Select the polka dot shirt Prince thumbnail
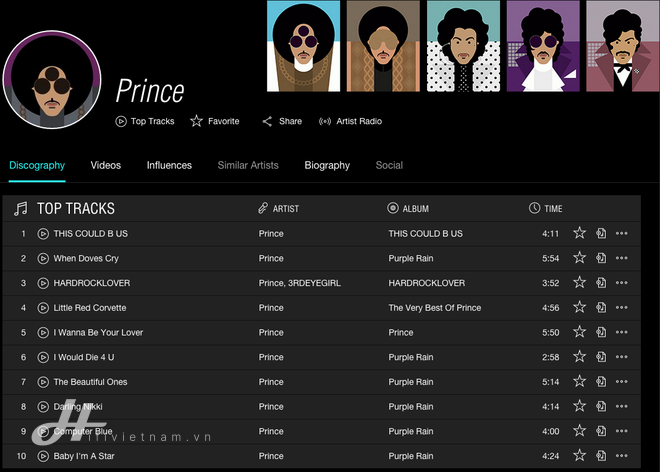Viewport: 660px width, 472px height. (x=463, y=46)
